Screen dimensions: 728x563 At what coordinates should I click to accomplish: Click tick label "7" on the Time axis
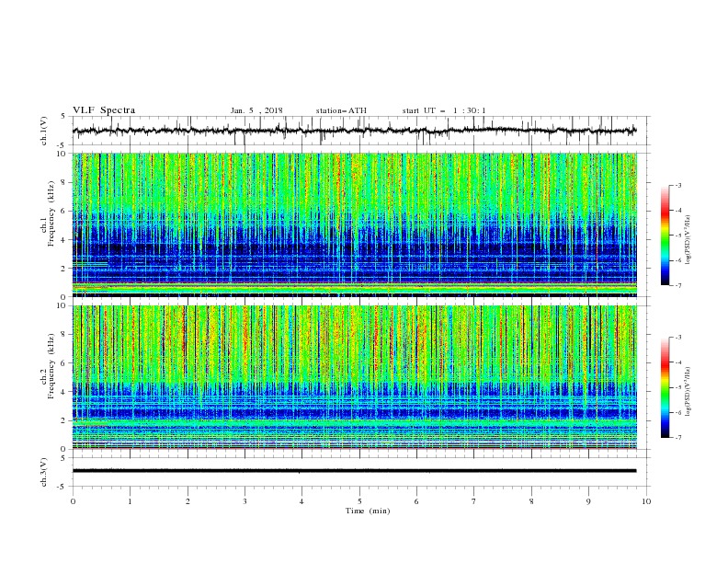point(474,501)
